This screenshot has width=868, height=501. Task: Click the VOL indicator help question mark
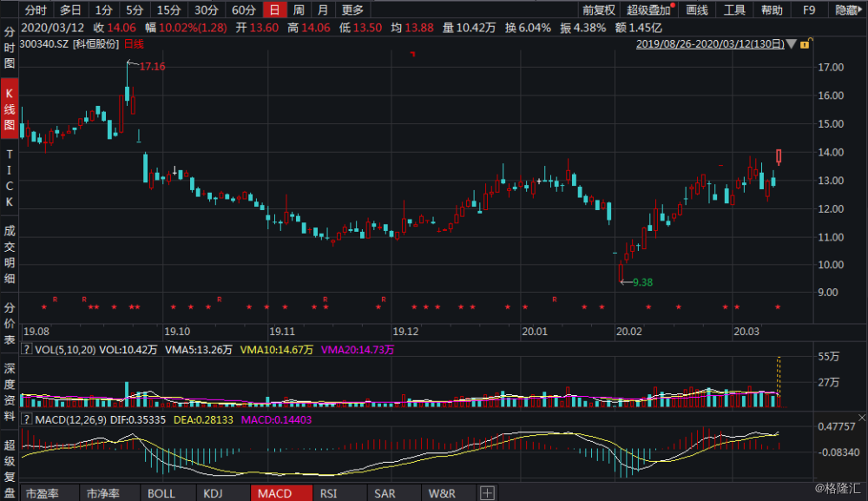click(x=26, y=349)
